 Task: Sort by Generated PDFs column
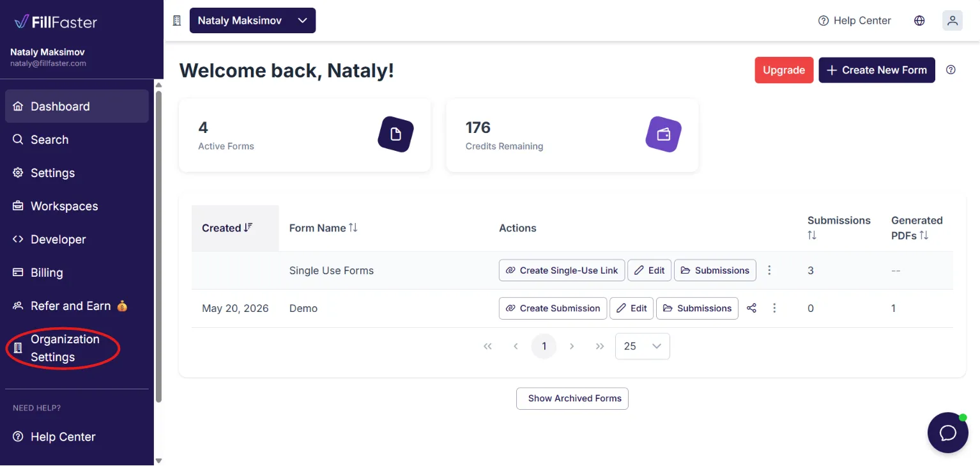pyautogui.click(x=917, y=228)
